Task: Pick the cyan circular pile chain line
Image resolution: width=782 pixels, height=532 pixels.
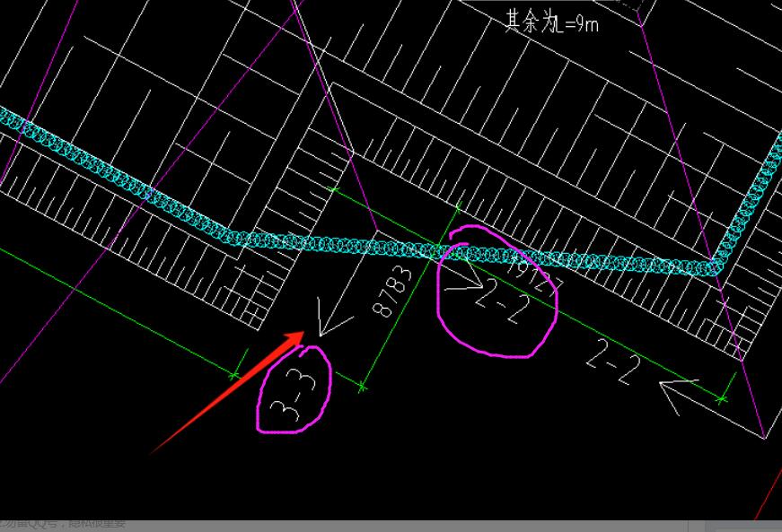Action: click(x=391, y=248)
